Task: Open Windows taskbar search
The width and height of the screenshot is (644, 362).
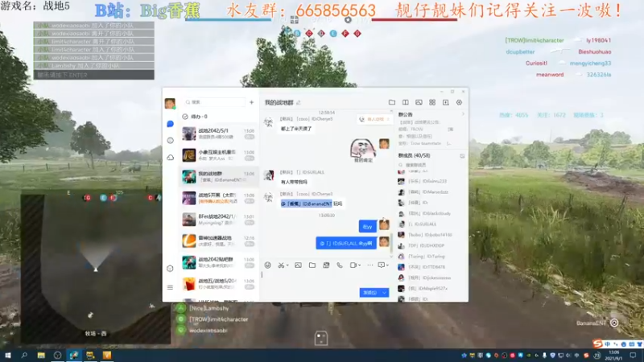Action: 24,356
